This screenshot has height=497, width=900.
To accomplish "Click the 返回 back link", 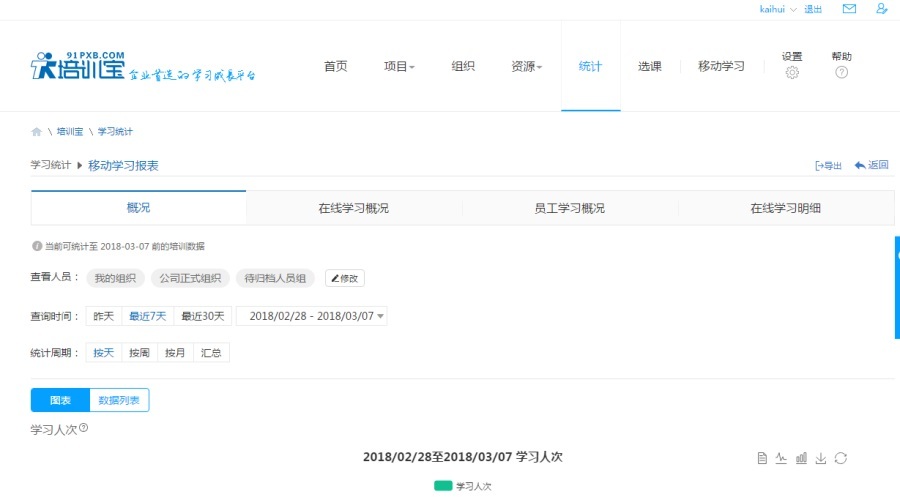I will click(871, 165).
